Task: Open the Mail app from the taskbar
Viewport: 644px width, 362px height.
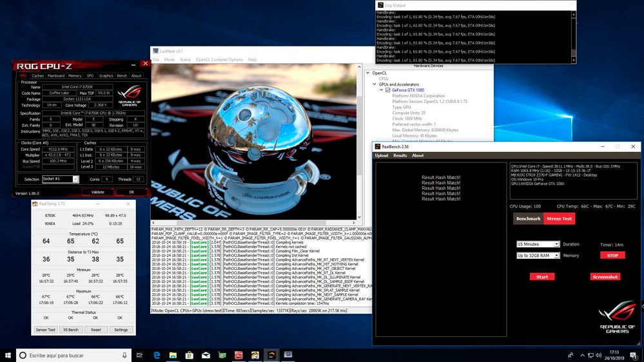Action: 206,355
